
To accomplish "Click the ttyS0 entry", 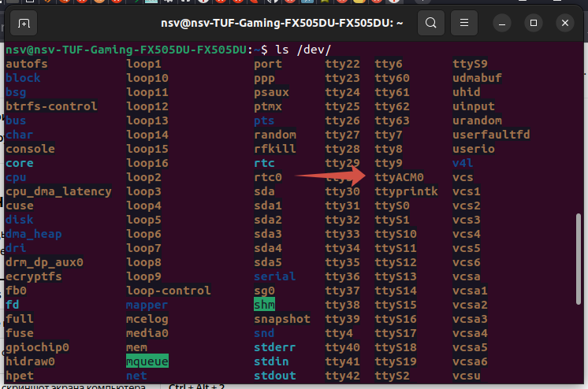I will (x=392, y=206).
